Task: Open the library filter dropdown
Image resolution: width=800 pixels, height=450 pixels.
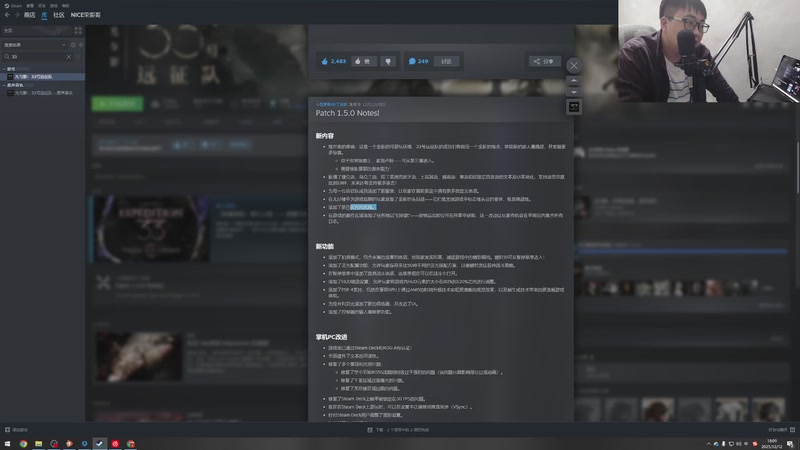Action: pos(35,45)
